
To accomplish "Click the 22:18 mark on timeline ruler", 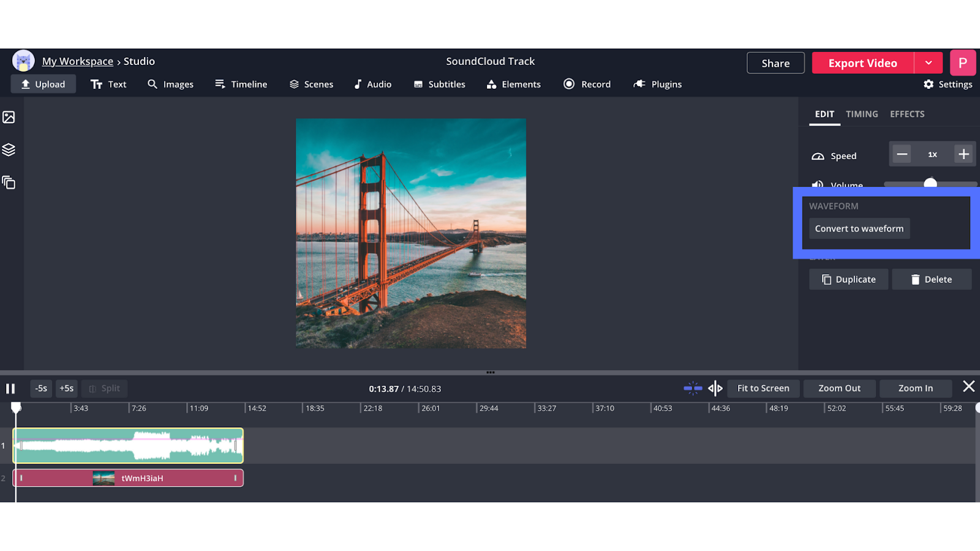I will 372,408.
